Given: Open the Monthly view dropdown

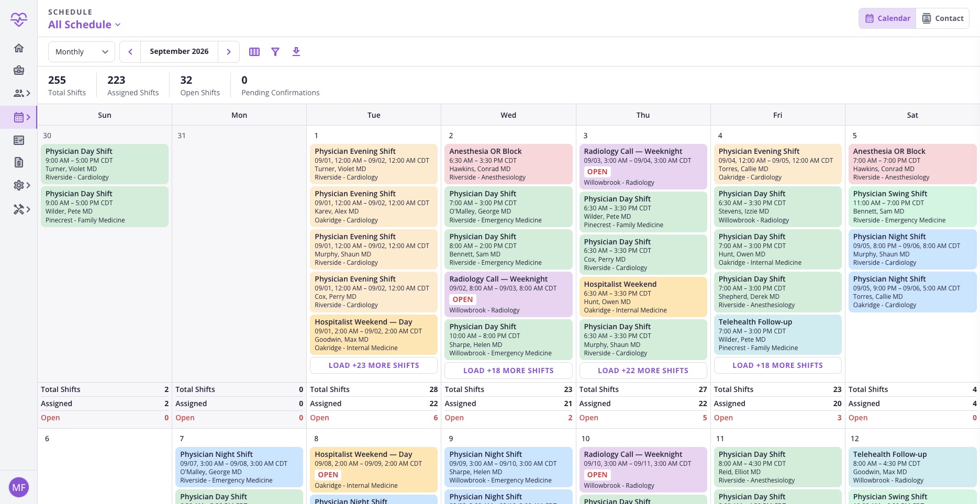Looking at the screenshot, I should [x=82, y=52].
